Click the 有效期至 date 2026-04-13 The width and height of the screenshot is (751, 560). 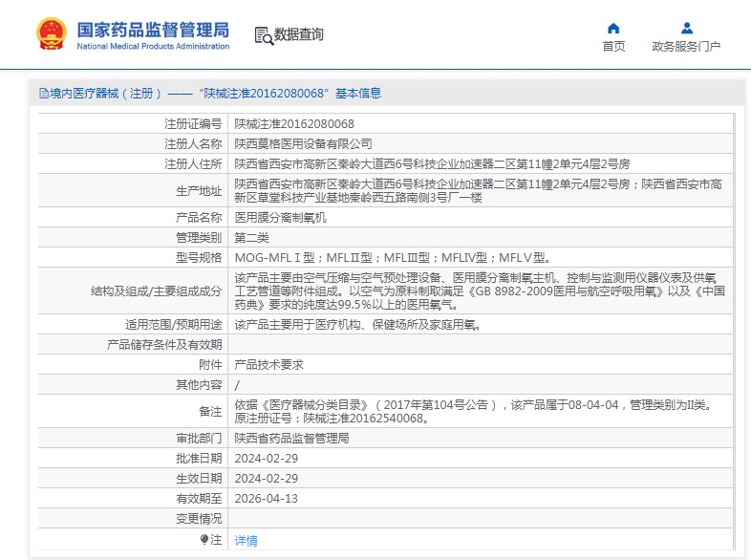coord(267,498)
